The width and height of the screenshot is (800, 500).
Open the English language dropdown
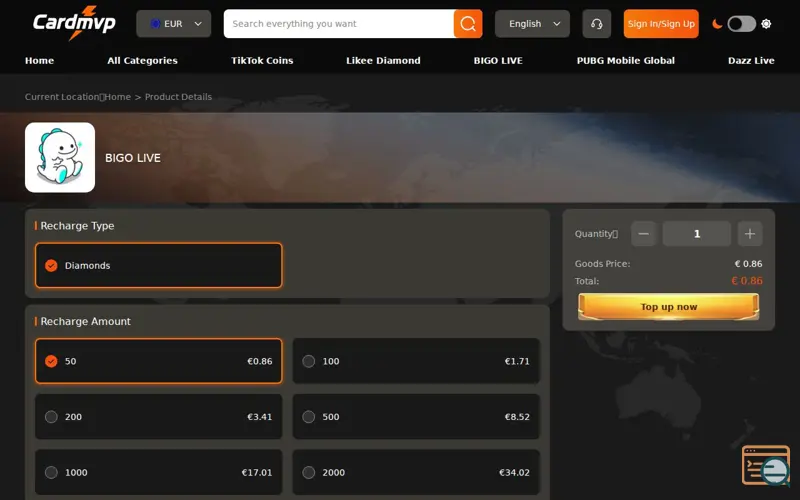tap(532, 23)
